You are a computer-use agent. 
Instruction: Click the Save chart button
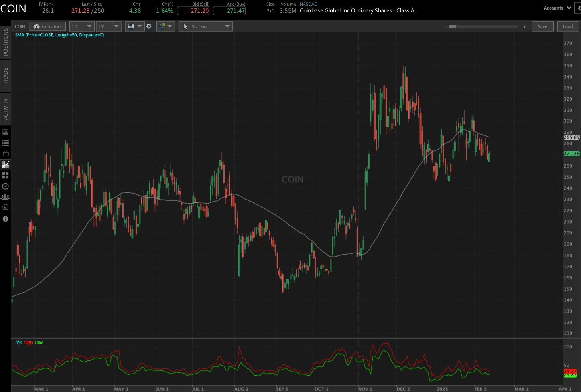point(542,26)
